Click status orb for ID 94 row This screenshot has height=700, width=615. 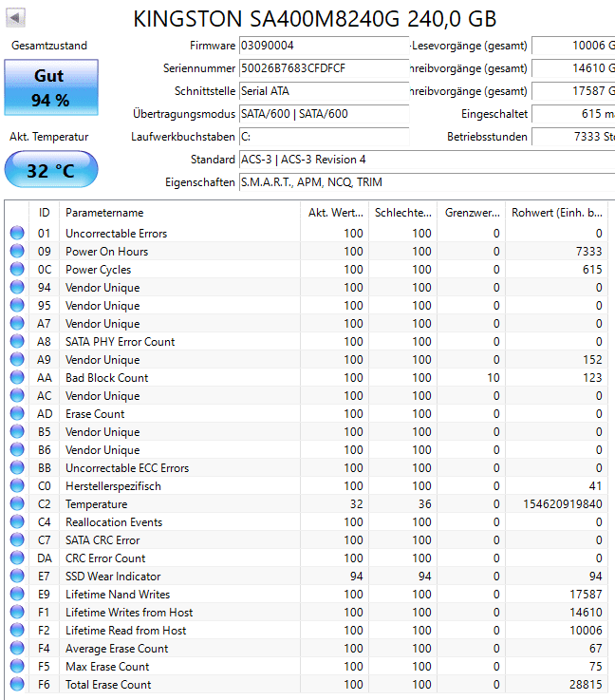(x=17, y=287)
